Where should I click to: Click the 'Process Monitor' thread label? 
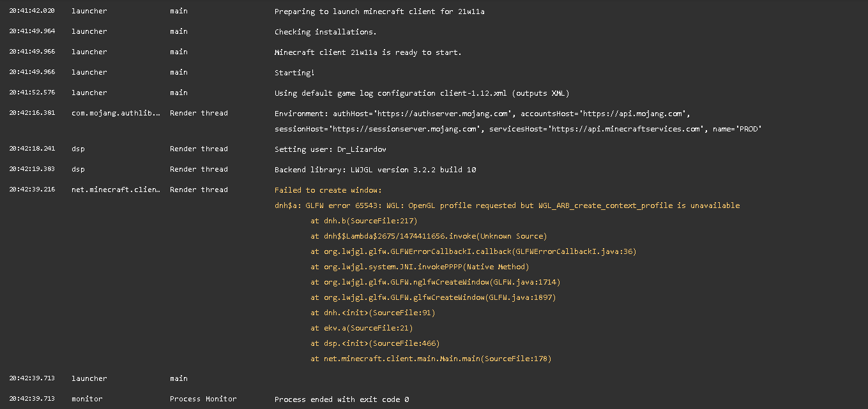click(x=203, y=399)
